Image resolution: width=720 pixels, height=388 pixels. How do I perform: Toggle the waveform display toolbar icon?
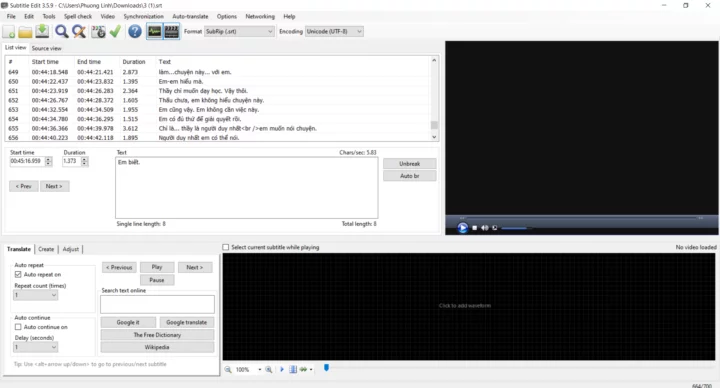pos(155,32)
